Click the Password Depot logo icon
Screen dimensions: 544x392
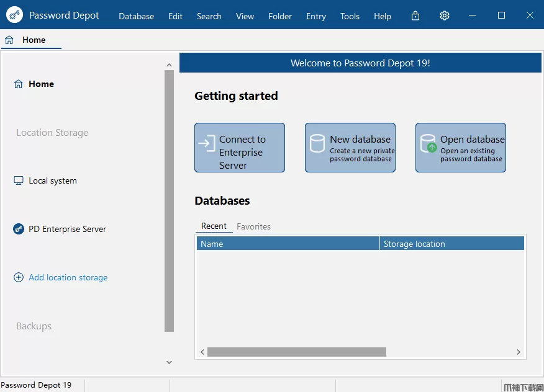pos(14,15)
